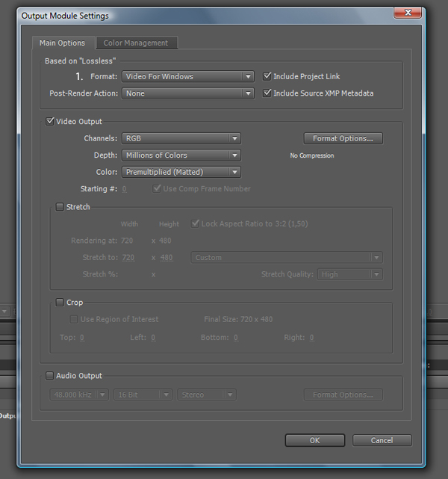The width and height of the screenshot is (448, 479).
Task: Click the audio Format Options button
Action: pos(343,395)
